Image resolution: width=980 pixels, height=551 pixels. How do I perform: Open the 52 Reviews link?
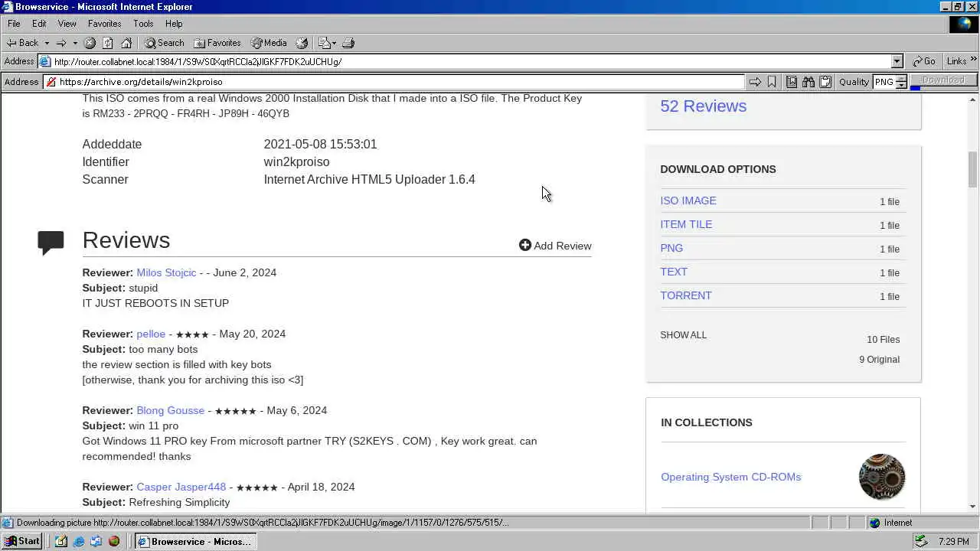pyautogui.click(x=703, y=106)
